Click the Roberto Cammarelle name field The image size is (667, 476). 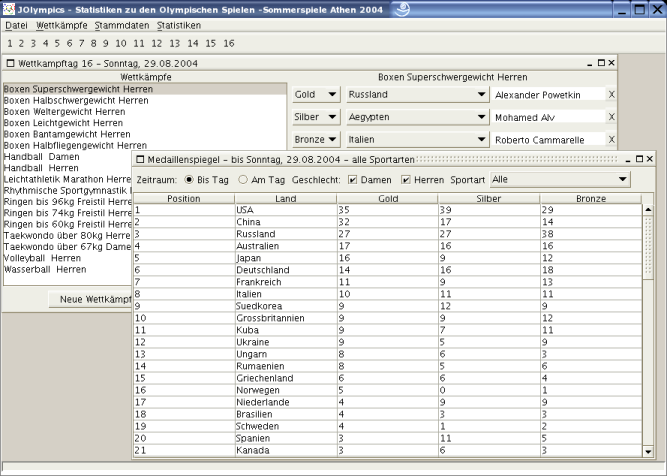(548, 140)
